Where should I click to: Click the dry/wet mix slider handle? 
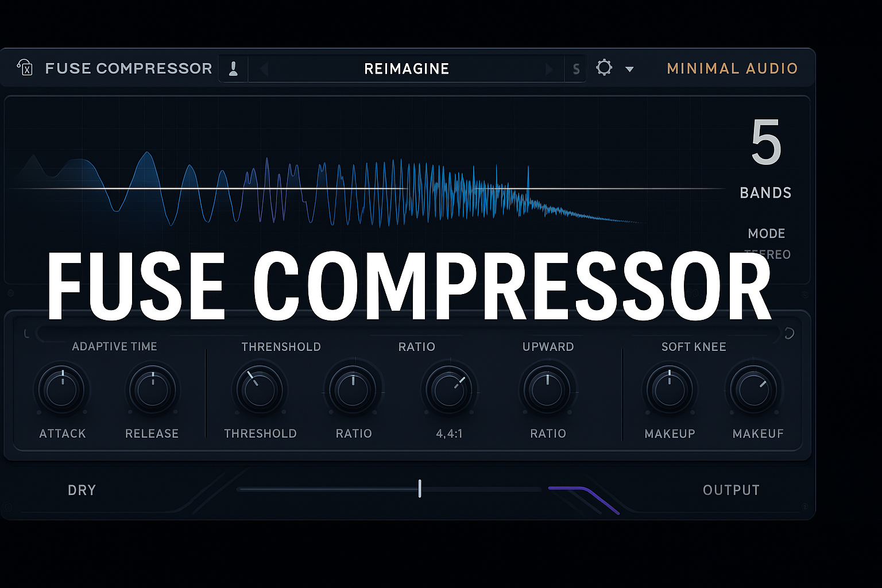(x=420, y=489)
